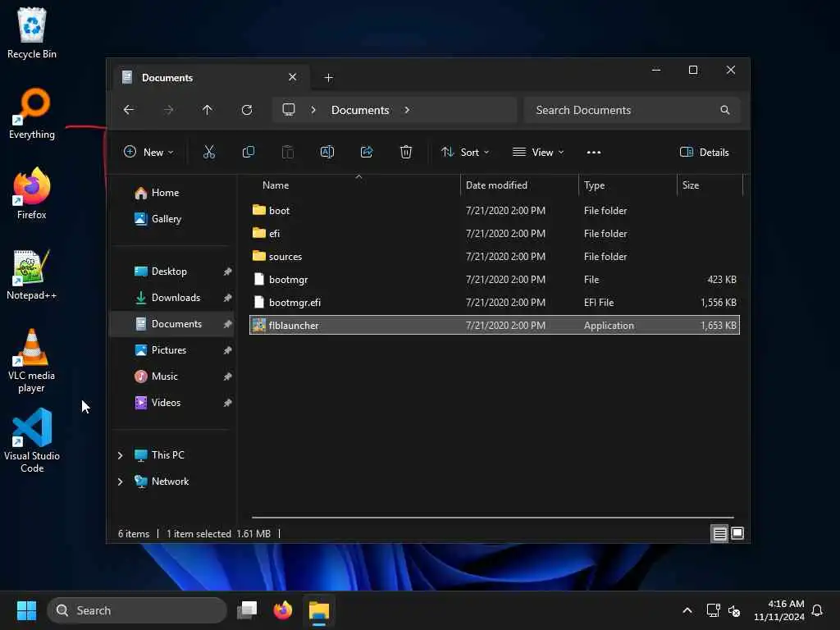Sort by the Type column header
This screenshot has height=630, width=840.
(628, 185)
